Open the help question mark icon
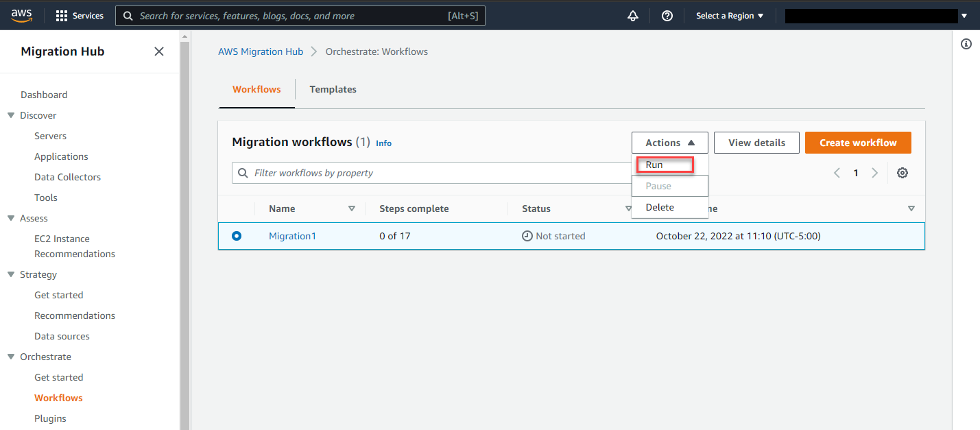 coord(667,16)
